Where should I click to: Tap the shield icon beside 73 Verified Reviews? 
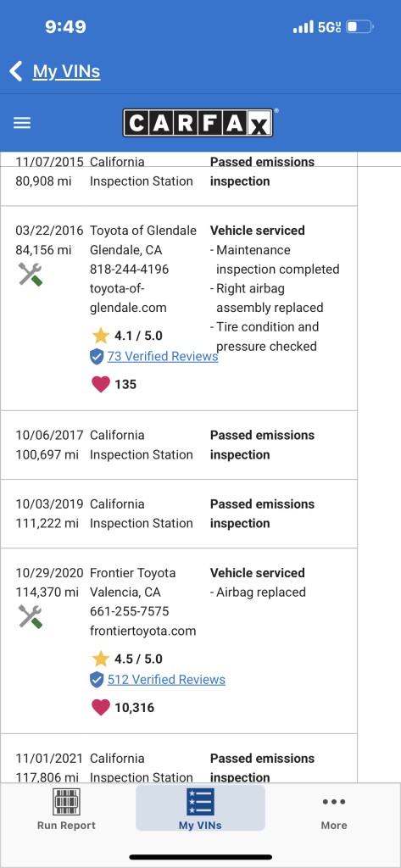pyautogui.click(x=97, y=357)
